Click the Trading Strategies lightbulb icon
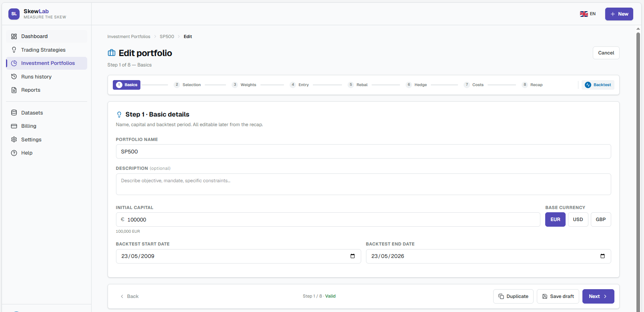 coord(14,50)
